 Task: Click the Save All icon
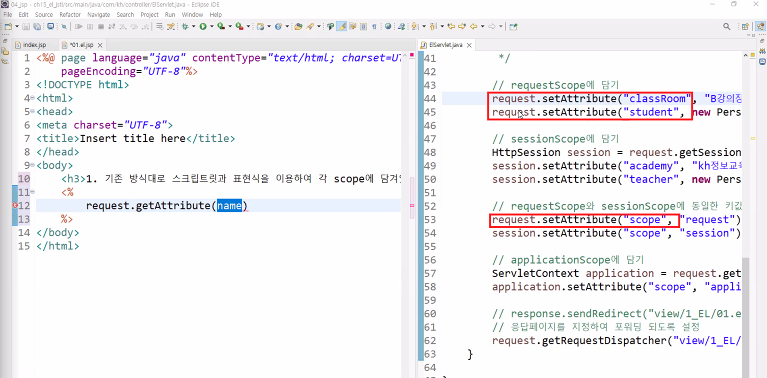[x=37, y=26]
